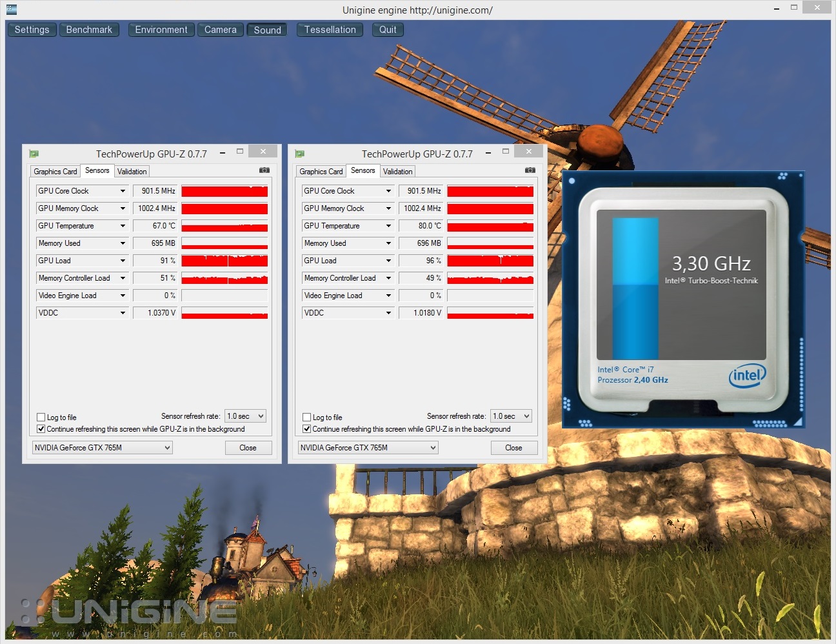Click Close button in left GPU-Z window
The width and height of the screenshot is (836, 644).
248,448
